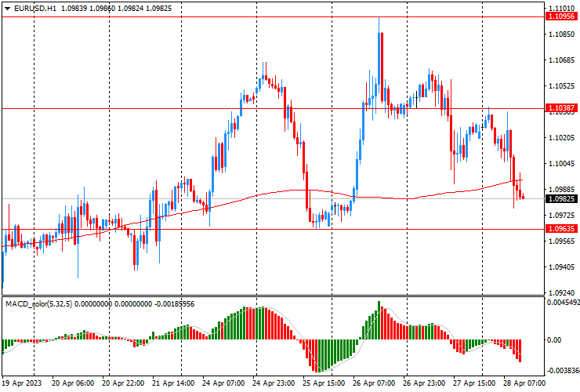Viewport: 580px width, 392px height.
Task: Click the MACD 0.00 scale value
Action: [x=553, y=339]
